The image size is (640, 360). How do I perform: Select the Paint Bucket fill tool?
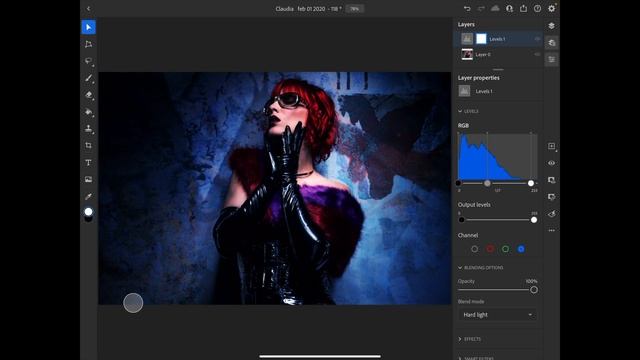click(89, 111)
